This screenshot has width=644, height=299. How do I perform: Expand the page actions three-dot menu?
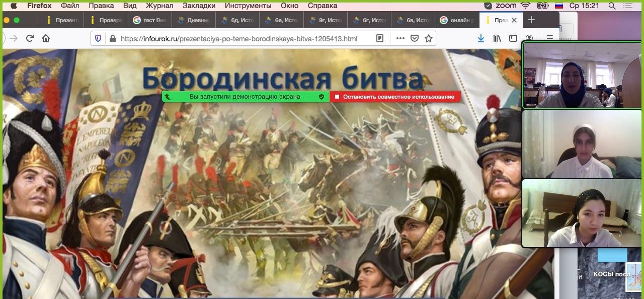(400, 38)
